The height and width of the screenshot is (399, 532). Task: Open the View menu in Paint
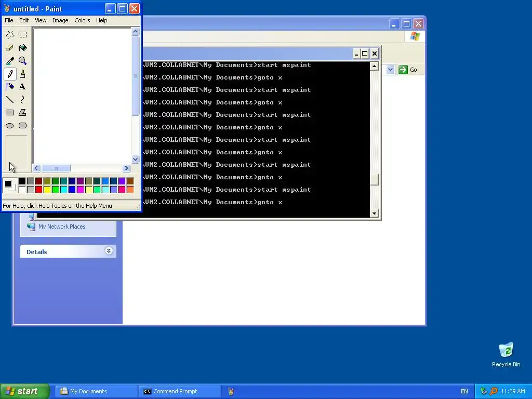(x=41, y=20)
